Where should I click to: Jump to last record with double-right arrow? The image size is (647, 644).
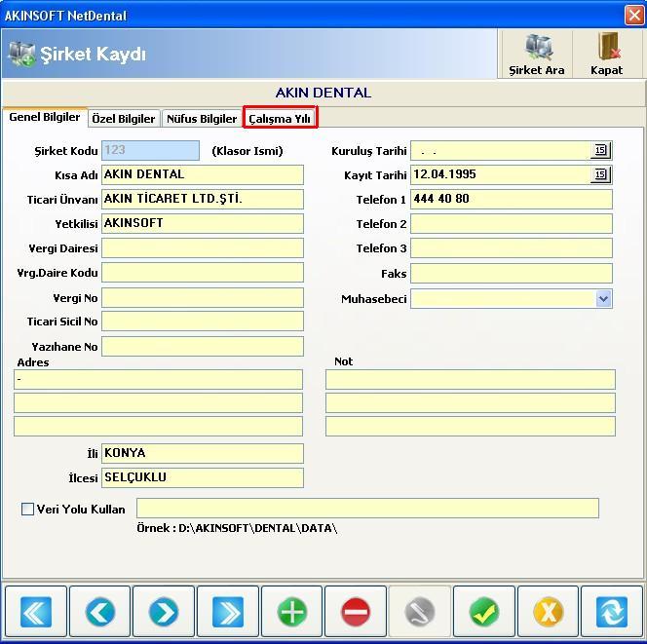pyautogui.click(x=228, y=612)
